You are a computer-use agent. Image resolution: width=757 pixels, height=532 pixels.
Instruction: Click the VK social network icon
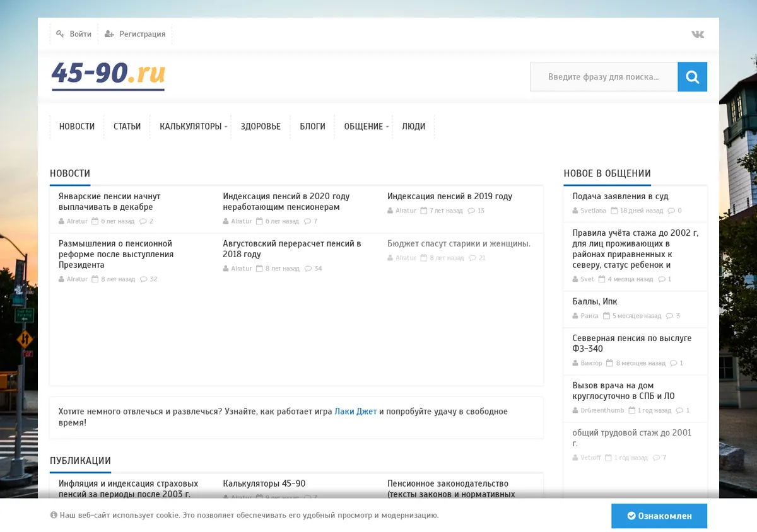pos(697,34)
